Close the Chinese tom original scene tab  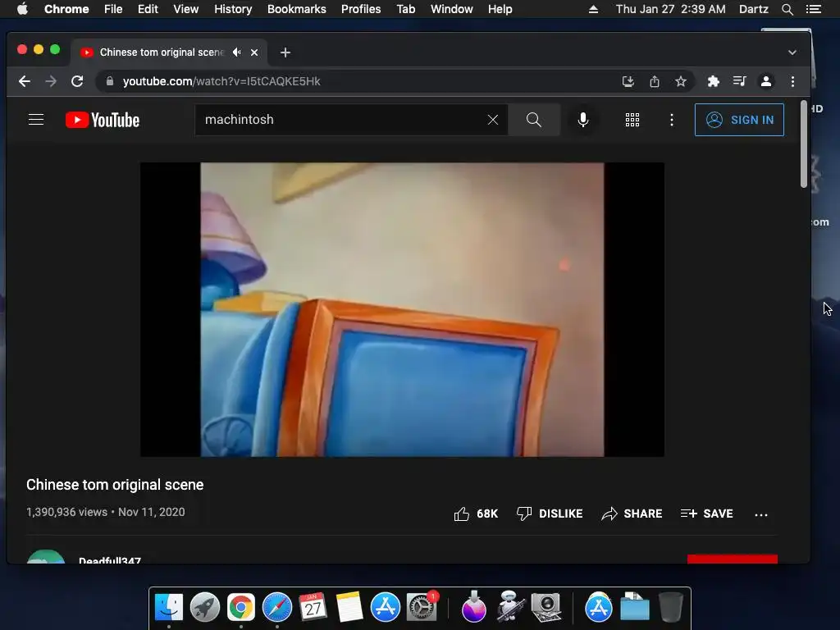(254, 52)
